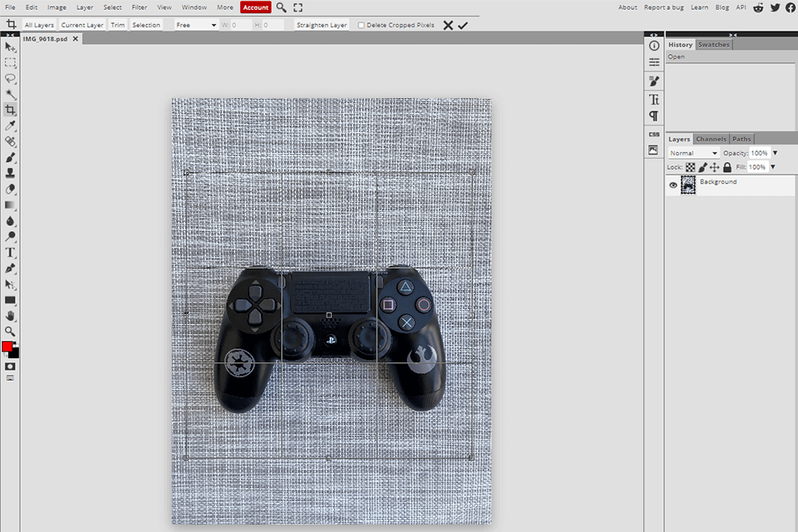Screen dimensions: 798x532
Task: Enable Delete Cropped Pixels checkbox
Action: (361, 25)
